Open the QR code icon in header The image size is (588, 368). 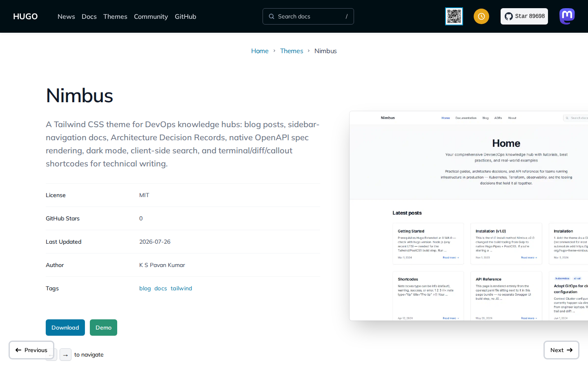(x=454, y=16)
